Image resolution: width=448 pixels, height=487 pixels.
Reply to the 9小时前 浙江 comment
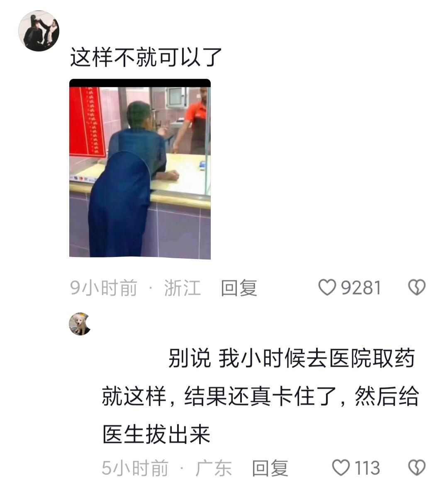[x=239, y=288]
